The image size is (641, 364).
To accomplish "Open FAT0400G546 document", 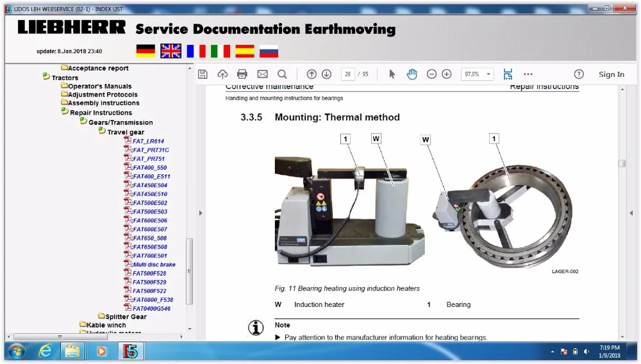I will pyautogui.click(x=151, y=309).
